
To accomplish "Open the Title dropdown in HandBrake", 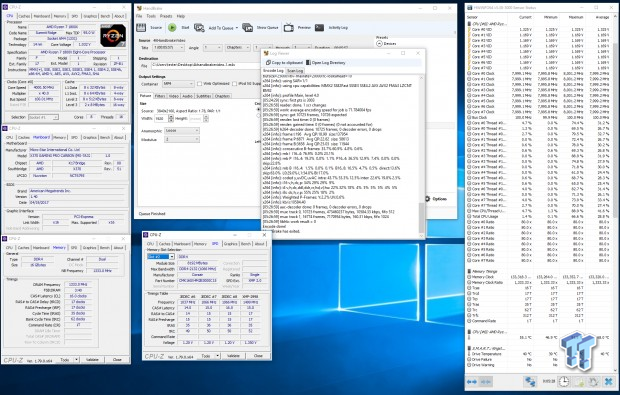I will (x=167, y=48).
